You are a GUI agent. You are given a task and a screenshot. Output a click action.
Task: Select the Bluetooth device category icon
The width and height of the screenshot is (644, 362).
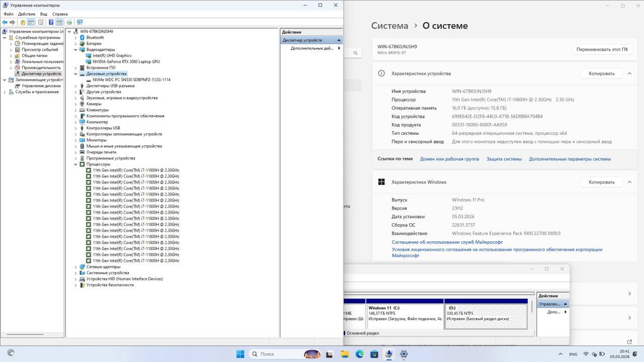[x=82, y=38]
